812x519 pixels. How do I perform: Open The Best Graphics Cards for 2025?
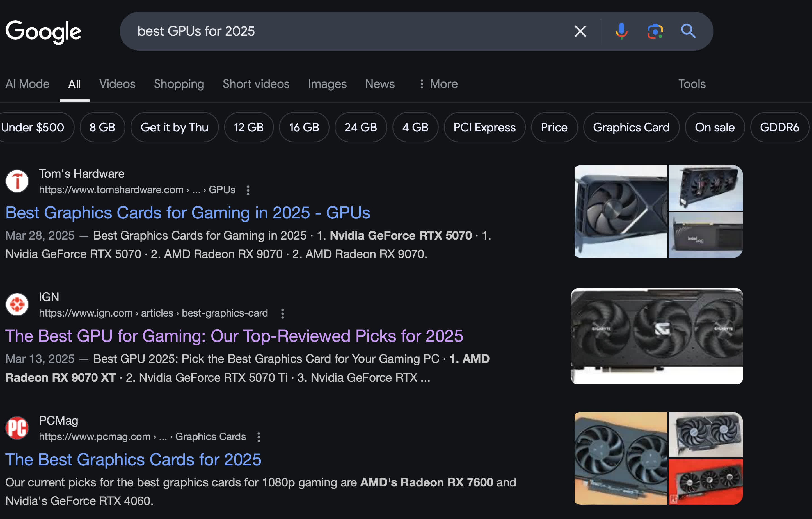(x=133, y=460)
